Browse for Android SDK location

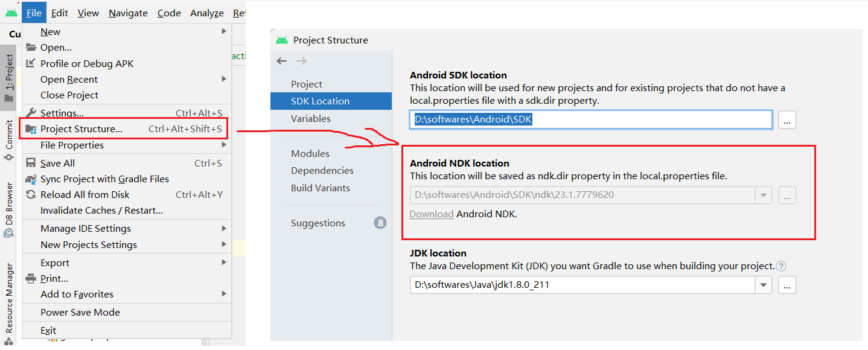(787, 119)
